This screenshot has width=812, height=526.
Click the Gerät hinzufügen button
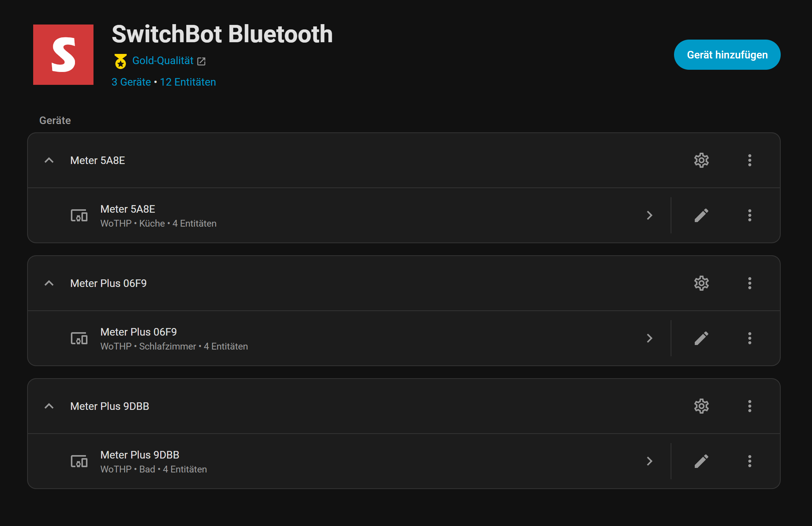[727, 55]
